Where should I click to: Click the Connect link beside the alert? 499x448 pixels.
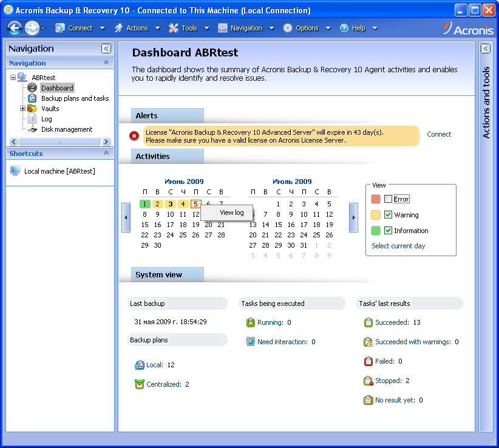[x=439, y=134]
